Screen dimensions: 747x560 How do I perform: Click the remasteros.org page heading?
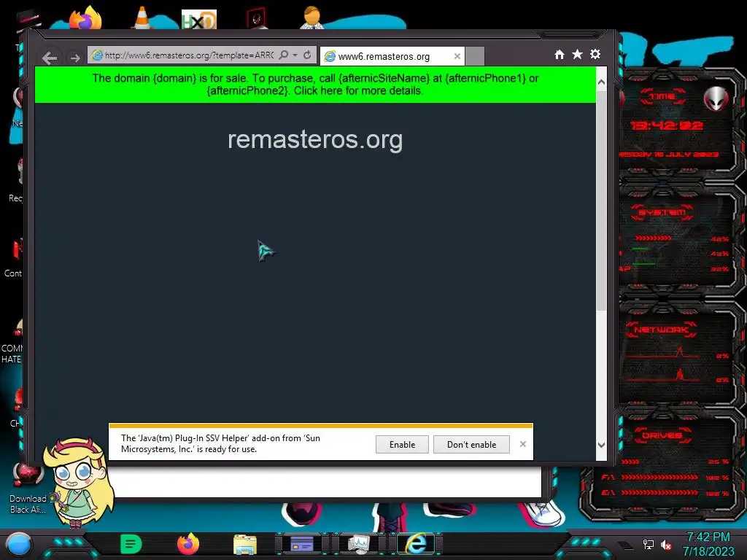315,139
